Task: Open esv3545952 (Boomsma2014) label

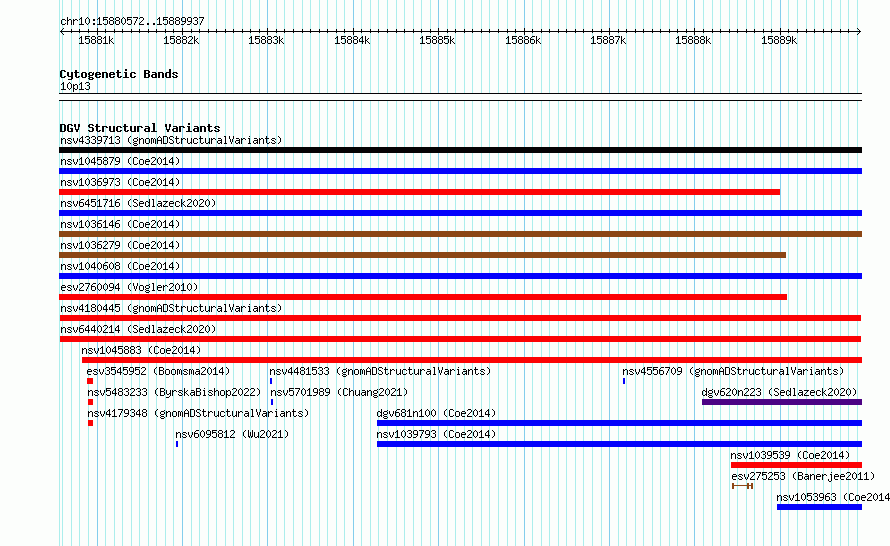Action: tap(158, 371)
